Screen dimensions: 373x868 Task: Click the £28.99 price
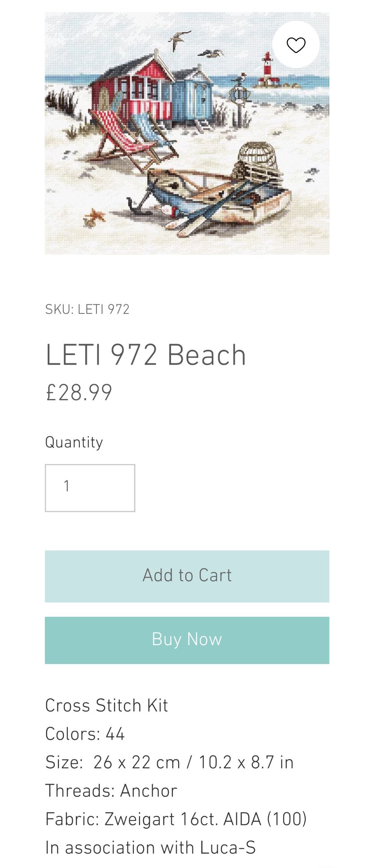[x=79, y=393]
